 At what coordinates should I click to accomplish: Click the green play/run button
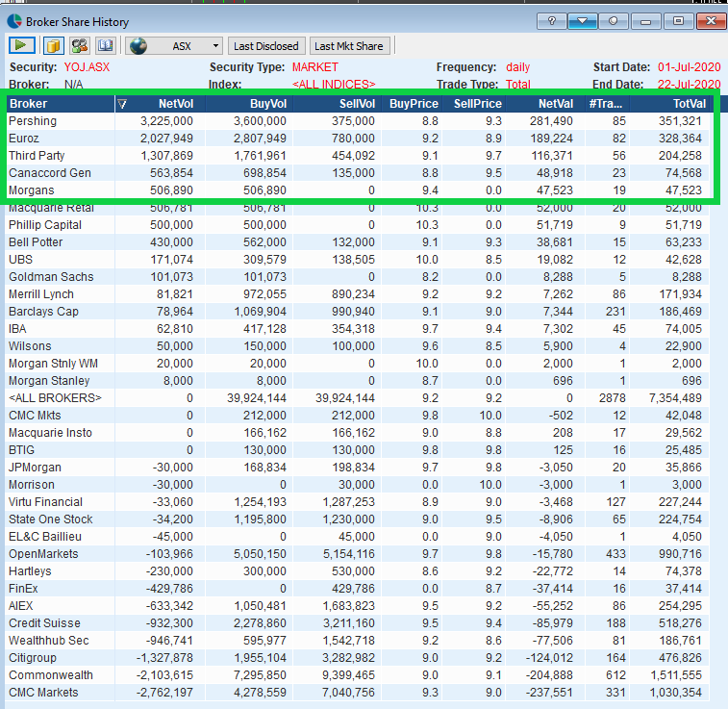[21, 45]
